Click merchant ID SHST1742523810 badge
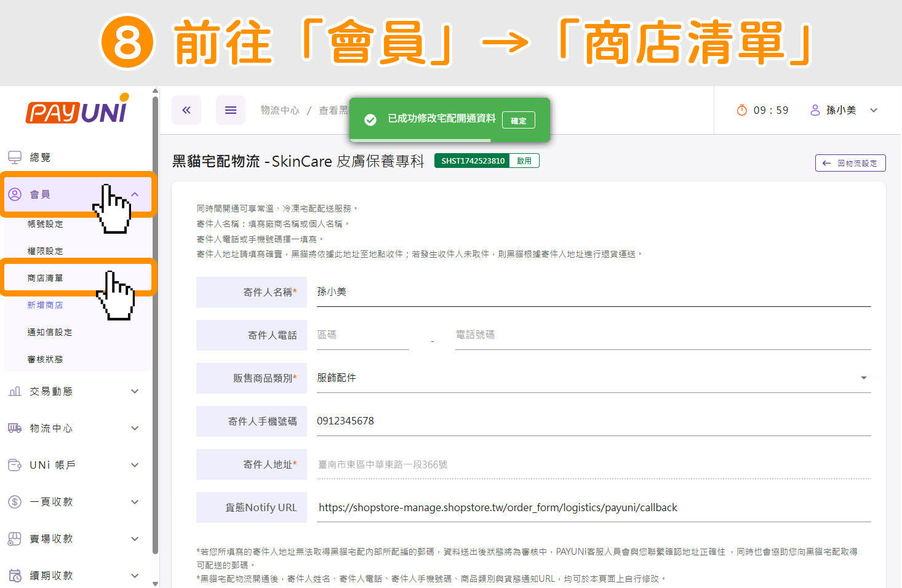Viewport: 902px width, 588px height. coord(473,161)
